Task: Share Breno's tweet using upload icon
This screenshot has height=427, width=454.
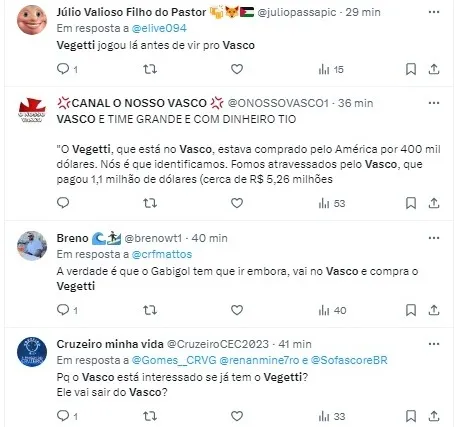Action: coord(433,310)
